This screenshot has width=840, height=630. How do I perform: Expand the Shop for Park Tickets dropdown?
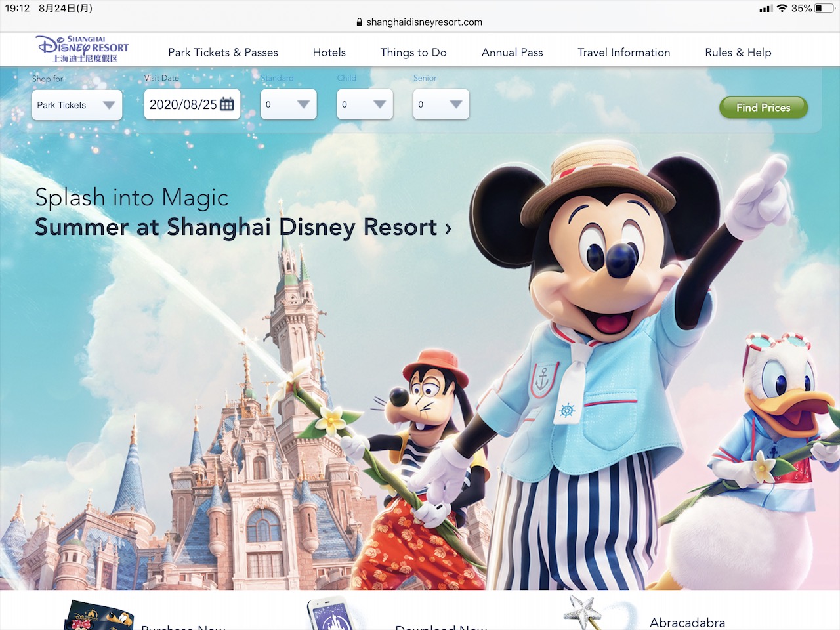77,105
